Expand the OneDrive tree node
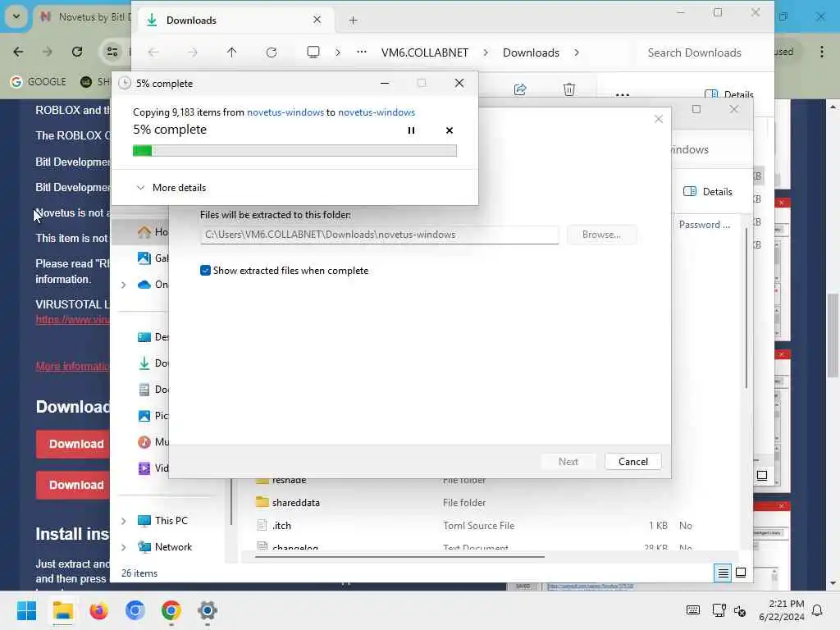 click(x=124, y=285)
